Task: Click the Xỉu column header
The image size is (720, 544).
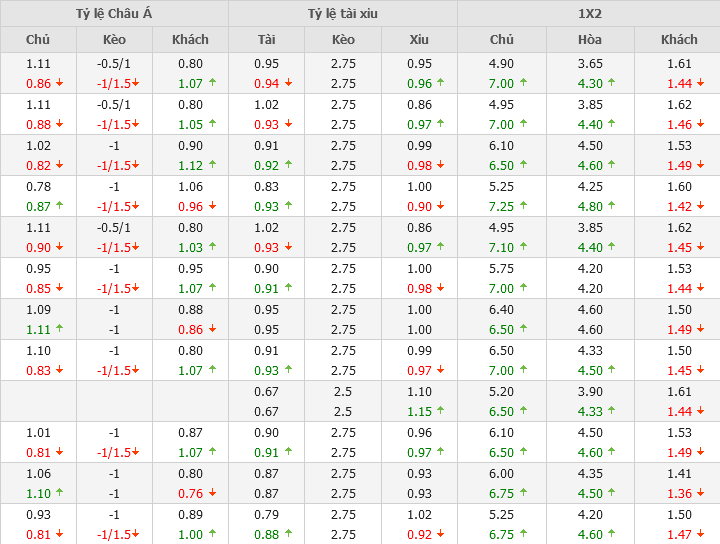Action: tap(419, 39)
